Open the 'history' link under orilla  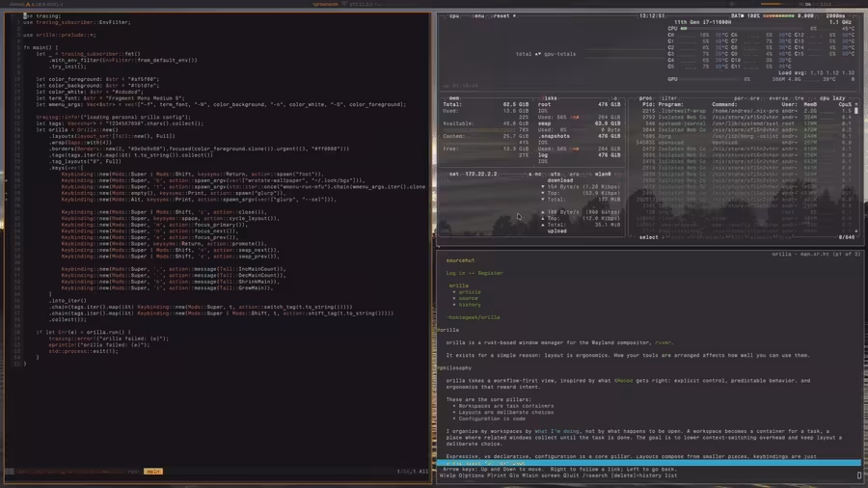pyautogui.click(x=470, y=305)
